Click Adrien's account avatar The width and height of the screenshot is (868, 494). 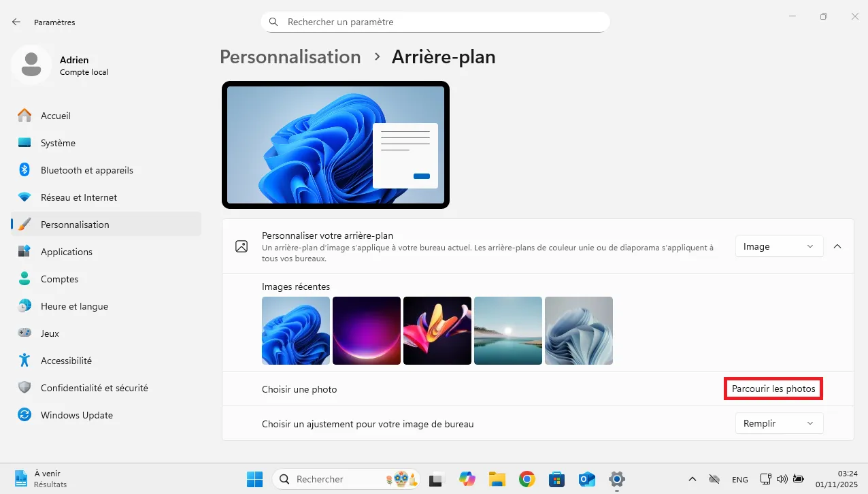pos(31,65)
